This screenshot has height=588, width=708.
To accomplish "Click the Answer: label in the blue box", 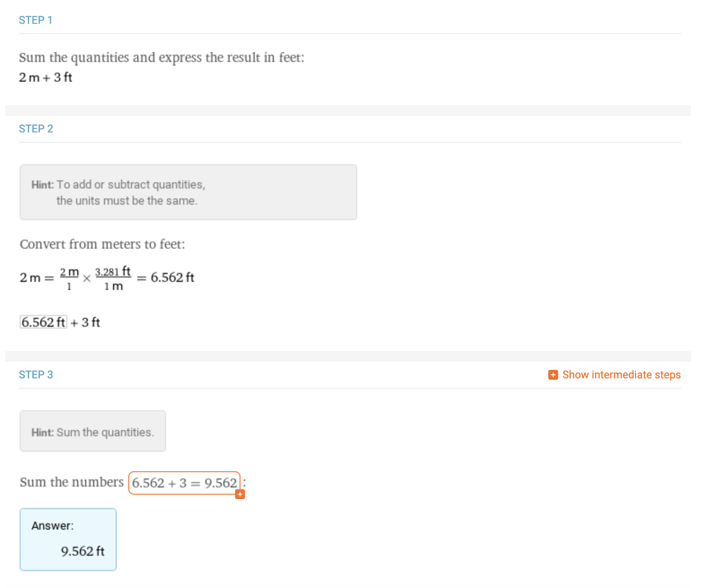I will coord(52,526).
